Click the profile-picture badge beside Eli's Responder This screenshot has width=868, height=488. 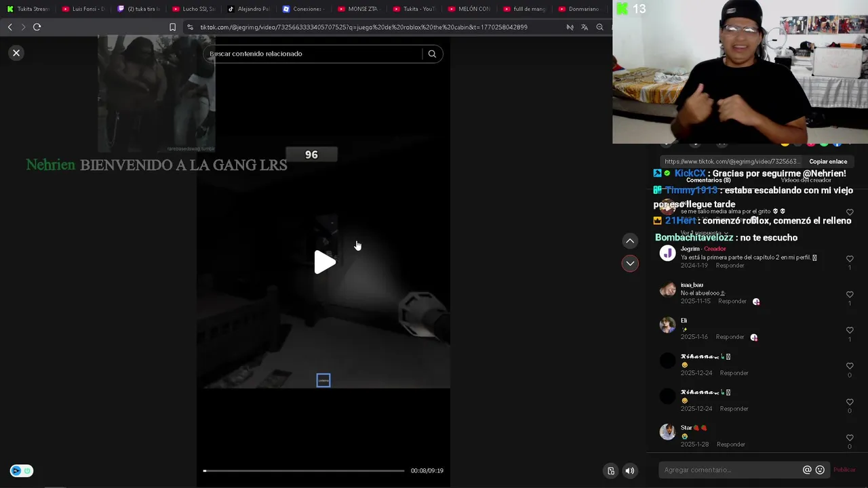tap(753, 338)
